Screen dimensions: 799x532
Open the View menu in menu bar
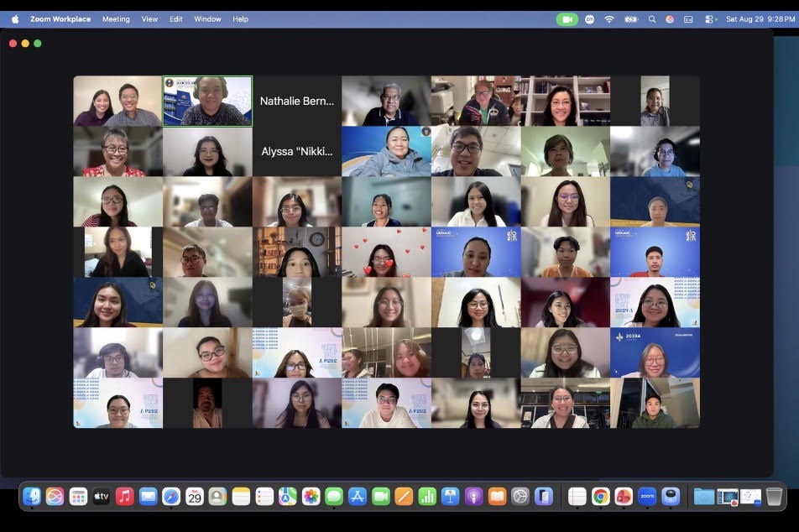pos(149,19)
